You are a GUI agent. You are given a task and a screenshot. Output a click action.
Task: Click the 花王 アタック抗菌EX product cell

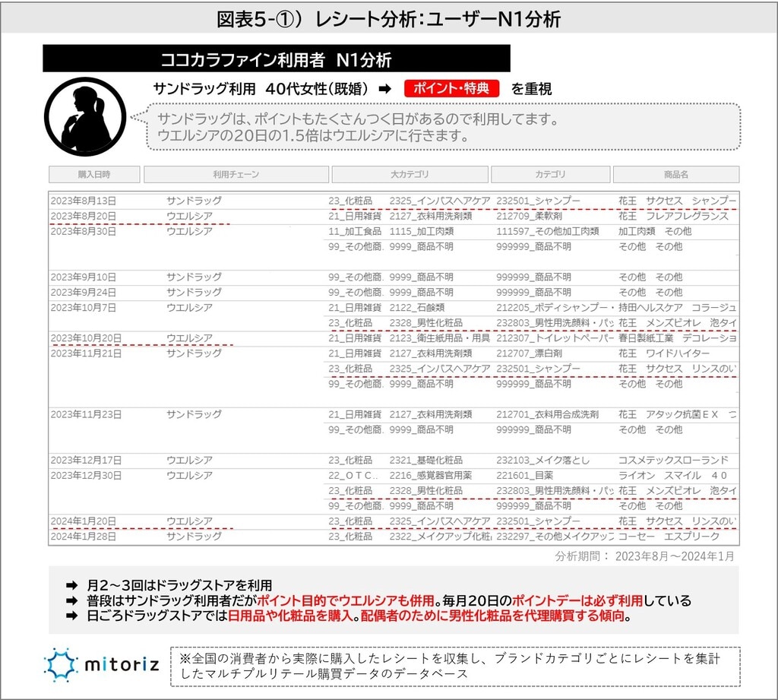click(677, 414)
